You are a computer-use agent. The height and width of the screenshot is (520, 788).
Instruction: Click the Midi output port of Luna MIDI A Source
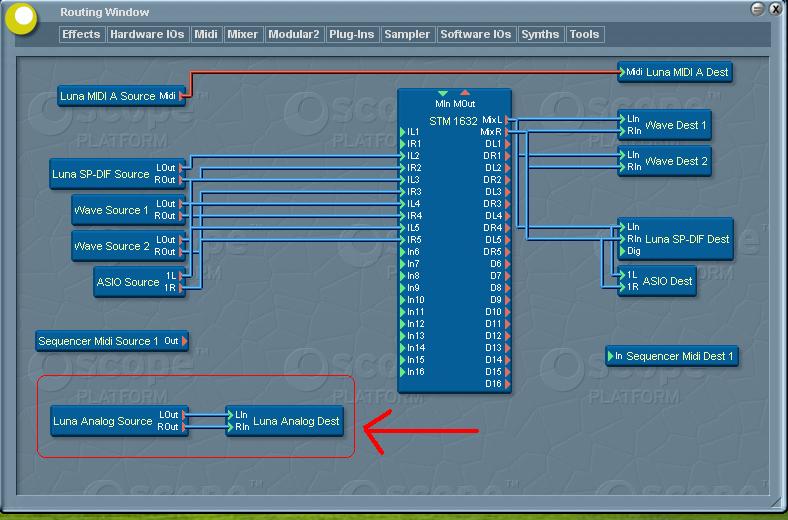(182, 96)
